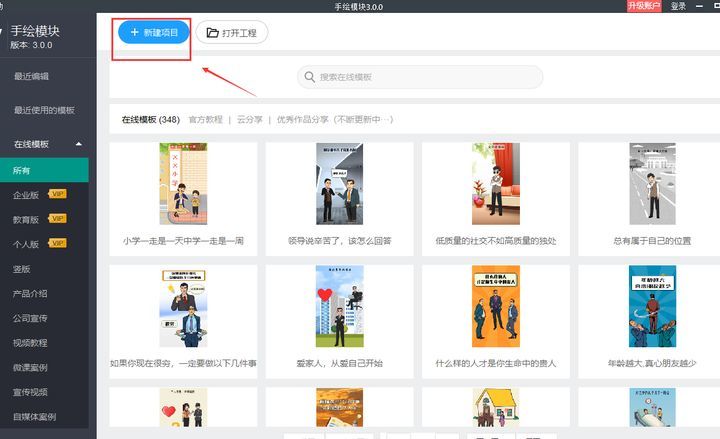720x439 pixels.
Task: Open template thumbnail 爱家人，从爱自己开始
Action: [339, 306]
